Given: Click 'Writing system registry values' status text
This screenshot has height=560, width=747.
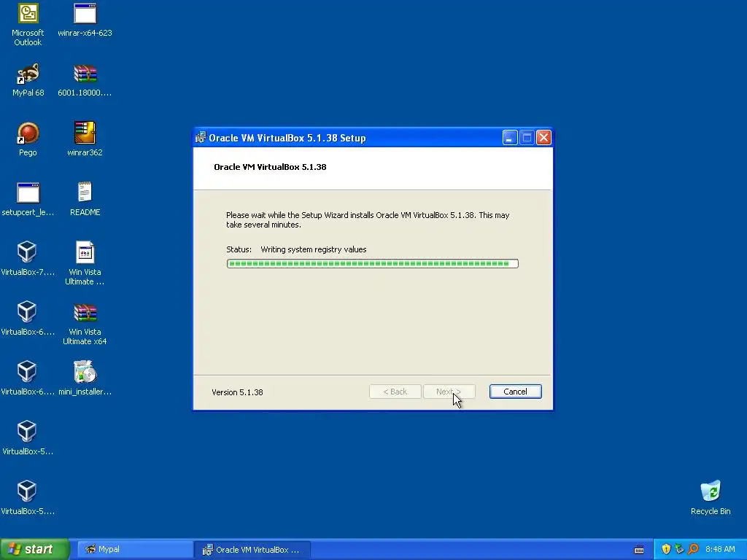Looking at the screenshot, I should 314,249.
